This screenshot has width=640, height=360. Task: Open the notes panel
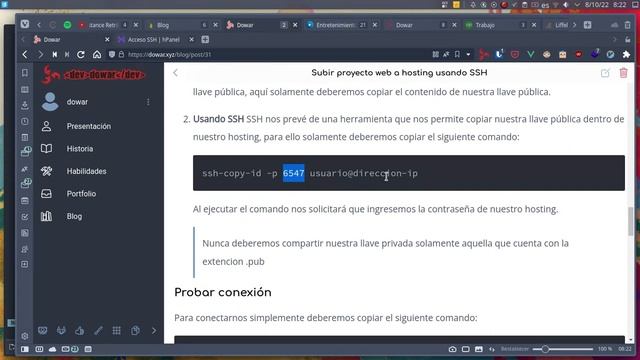25,137
